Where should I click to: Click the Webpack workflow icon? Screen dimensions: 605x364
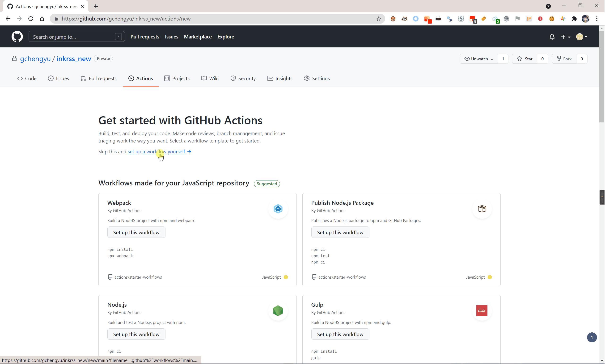(278, 209)
